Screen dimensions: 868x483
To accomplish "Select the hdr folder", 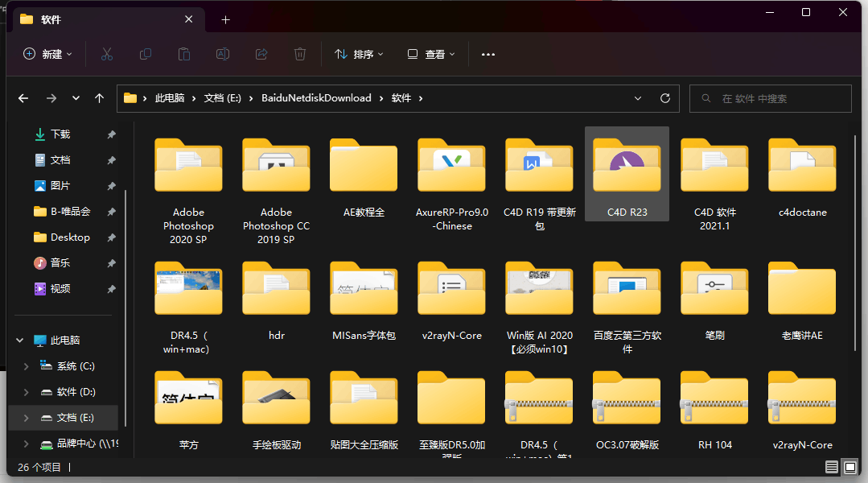I will [x=276, y=301].
